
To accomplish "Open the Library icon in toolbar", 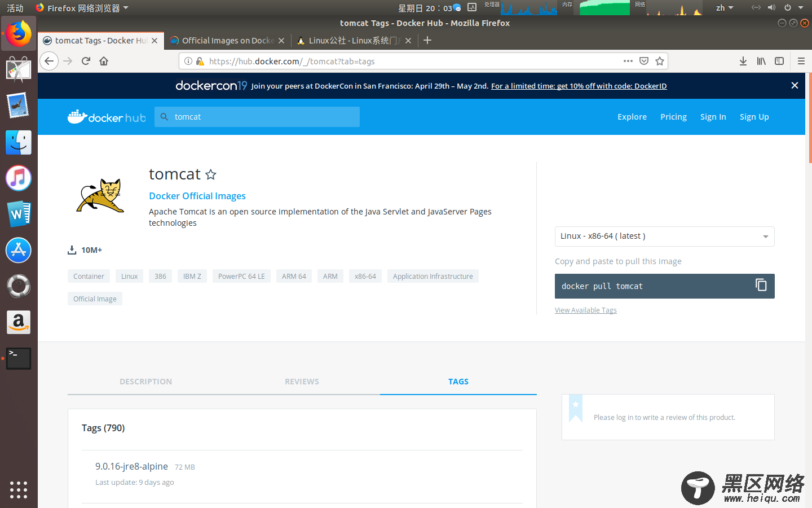I will coord(761,61).
